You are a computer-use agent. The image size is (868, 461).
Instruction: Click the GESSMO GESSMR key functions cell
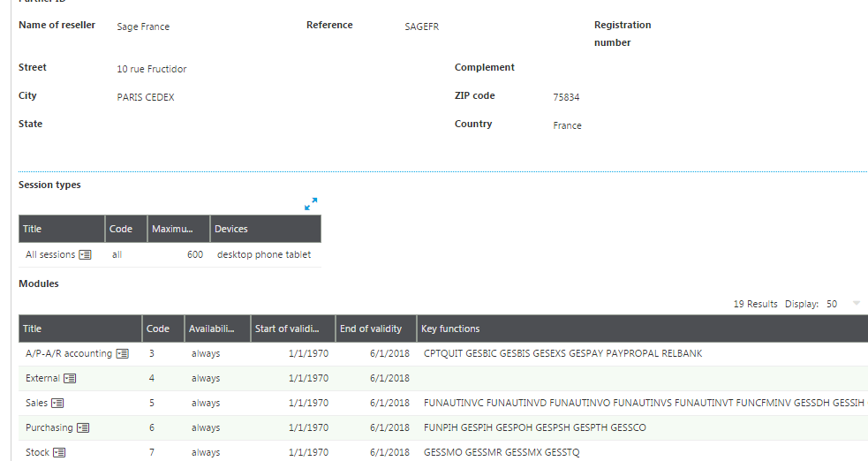click(502, 453)
